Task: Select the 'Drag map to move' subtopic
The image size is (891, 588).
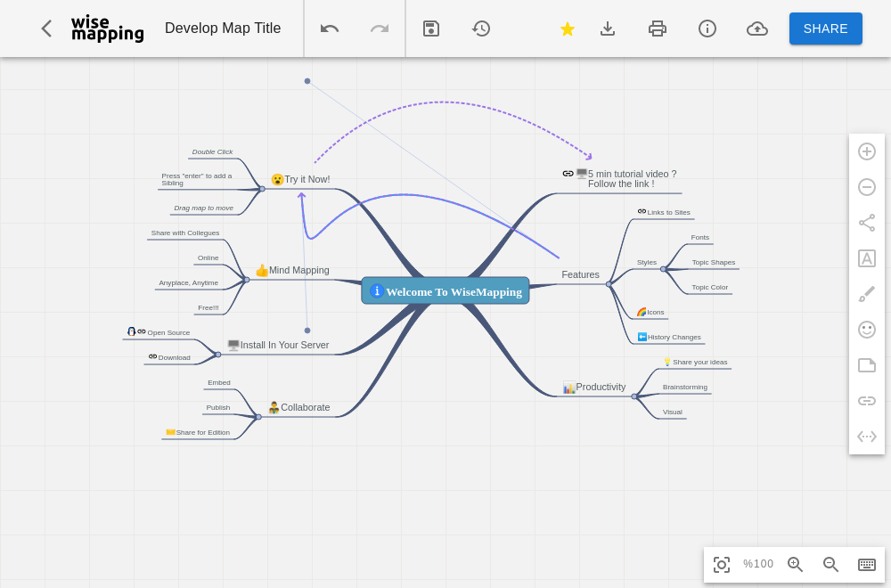Action: (203, 208)
